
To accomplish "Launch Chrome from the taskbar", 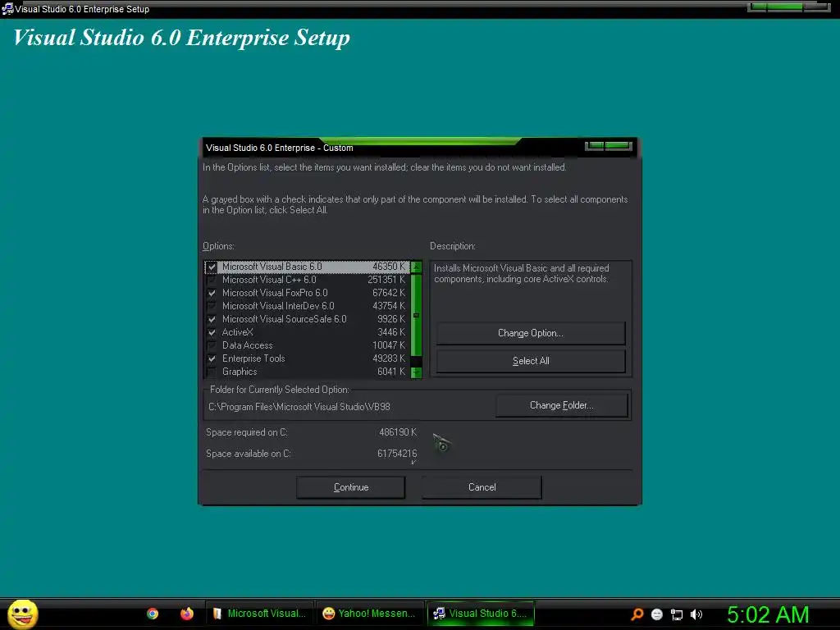I will click(x=153, y=614).
